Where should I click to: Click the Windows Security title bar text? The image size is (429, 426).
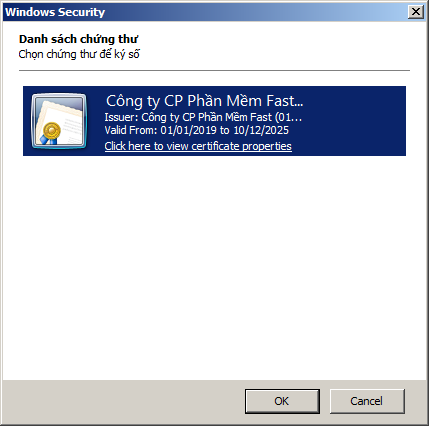pyautogui.click(x=55, y=12)
